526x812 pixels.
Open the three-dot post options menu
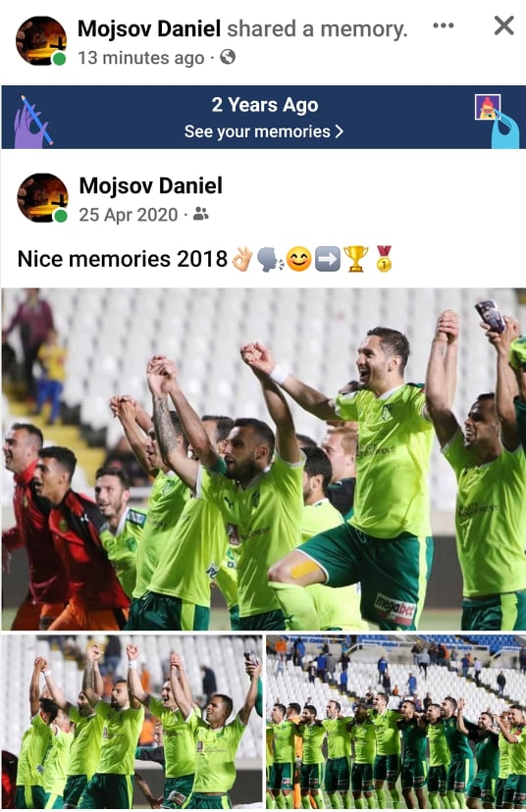tap(444, 25)
